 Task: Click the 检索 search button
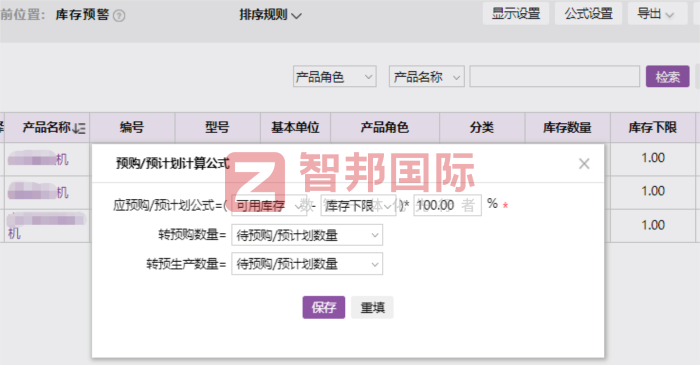click(x=667, y=77)
